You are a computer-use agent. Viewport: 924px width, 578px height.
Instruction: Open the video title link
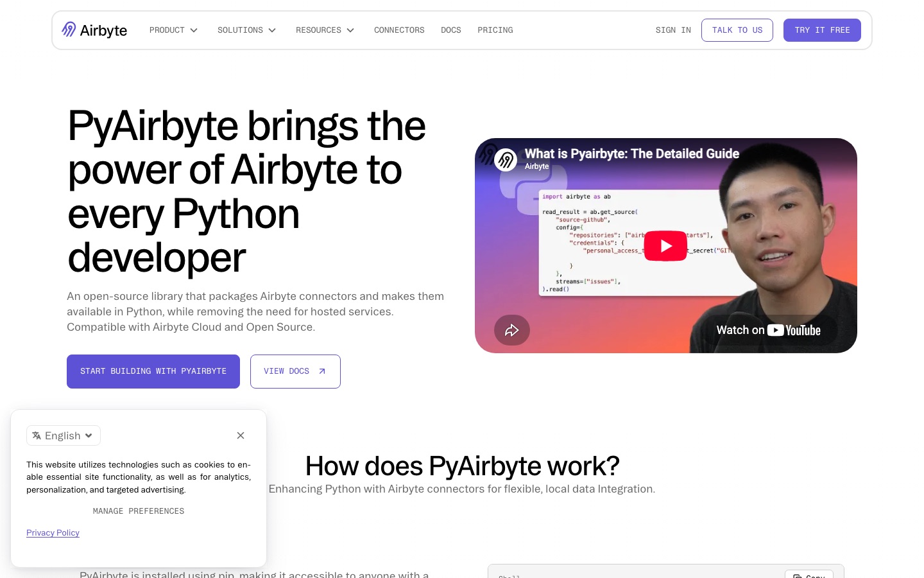click(x=632, y=153)
